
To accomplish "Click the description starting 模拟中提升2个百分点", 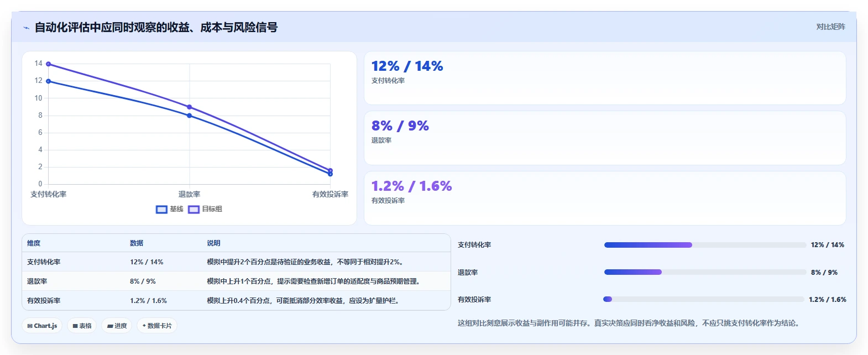I will pos(306,262).
